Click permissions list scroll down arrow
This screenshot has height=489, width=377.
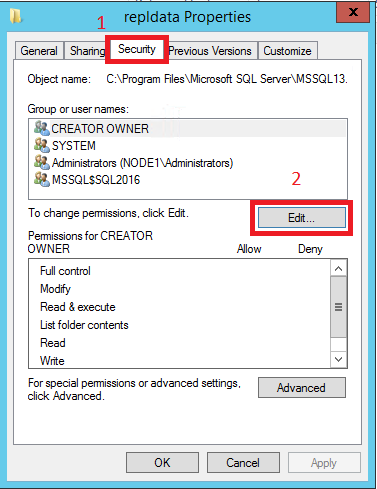coord(339,359)
